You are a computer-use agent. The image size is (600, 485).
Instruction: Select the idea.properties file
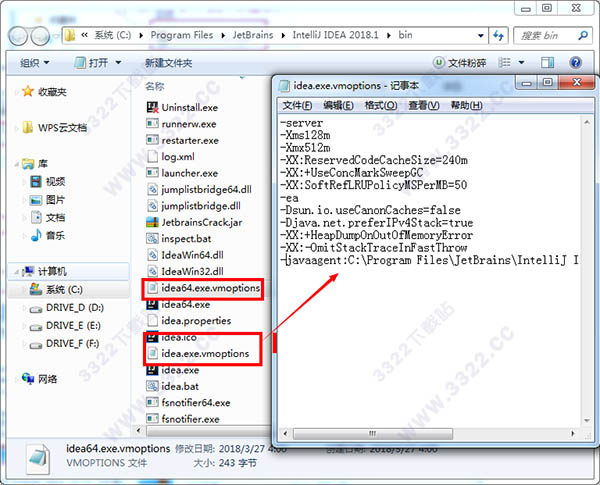pos(189,320)
